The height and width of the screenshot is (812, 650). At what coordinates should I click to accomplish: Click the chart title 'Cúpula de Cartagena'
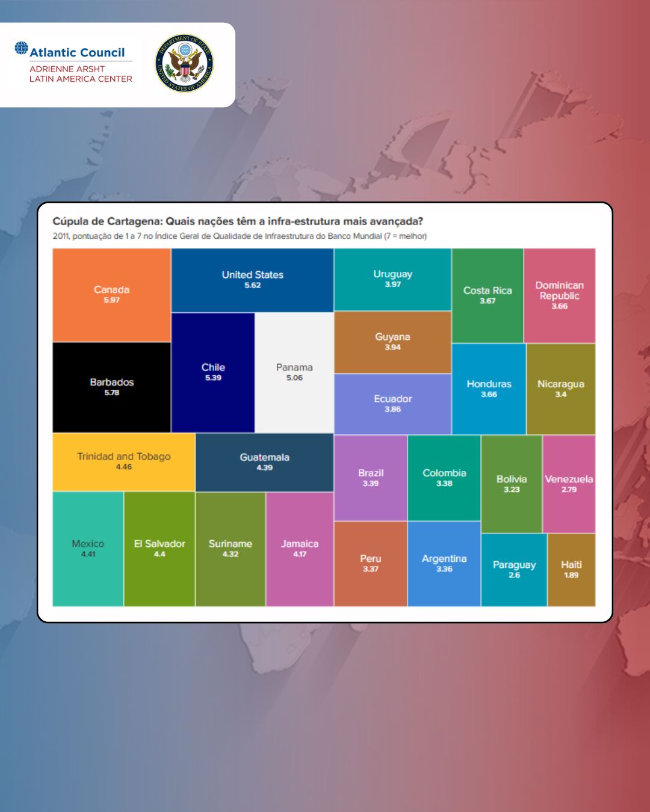[238, 221]
